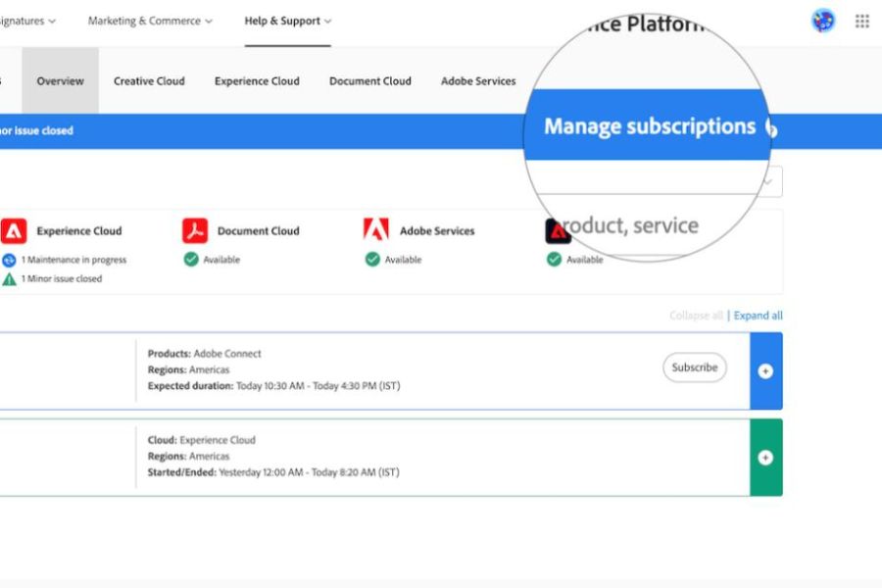
Task: Click the Expand all link
Action: [759, 316]
